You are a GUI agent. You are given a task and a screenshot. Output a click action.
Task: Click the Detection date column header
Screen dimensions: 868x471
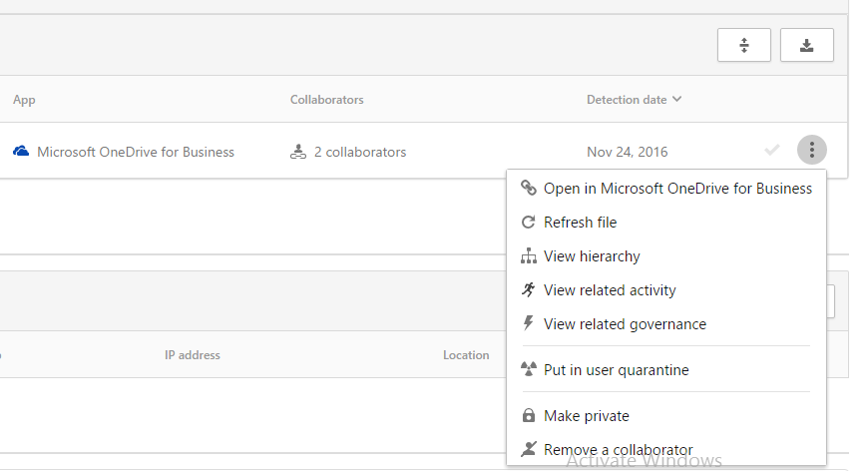coord(627,100)
